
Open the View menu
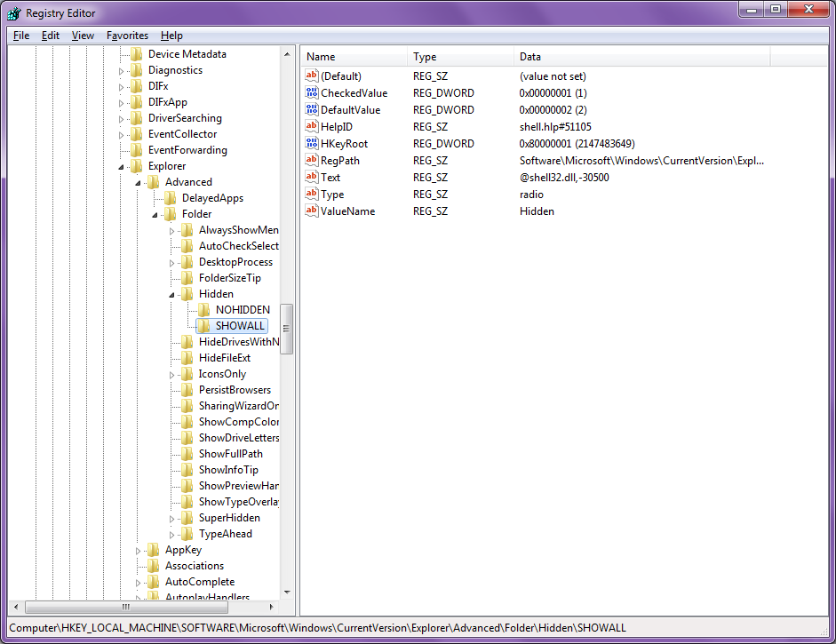coord(84,36)
